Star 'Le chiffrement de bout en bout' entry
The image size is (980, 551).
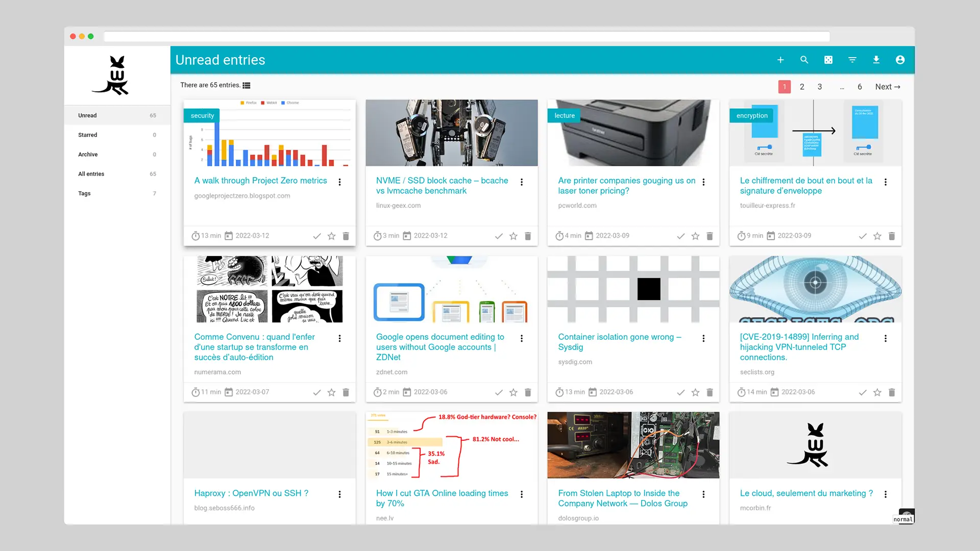coord(877,236)
